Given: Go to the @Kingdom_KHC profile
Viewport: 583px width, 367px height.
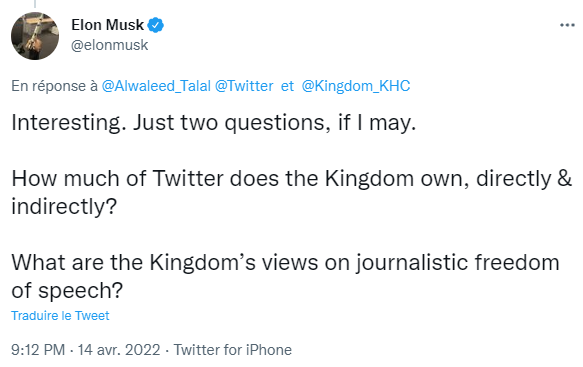Looking at the screenshot, I should pyautogui.click(x=356, y=86).
